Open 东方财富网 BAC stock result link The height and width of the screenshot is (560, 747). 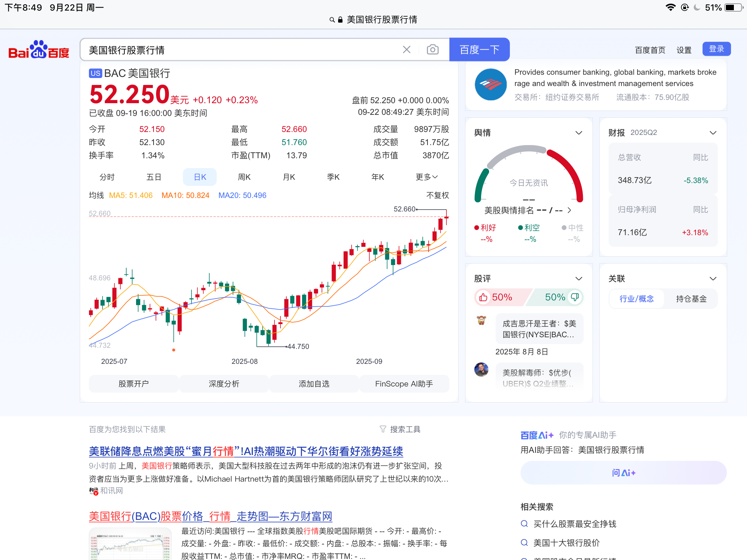tap(210, 516)
